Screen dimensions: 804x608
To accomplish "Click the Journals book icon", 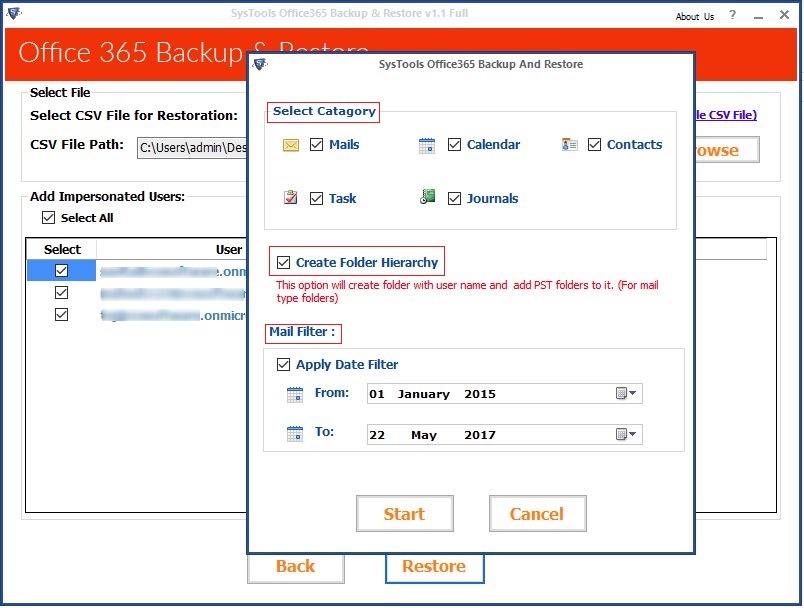I will [427, 198].
